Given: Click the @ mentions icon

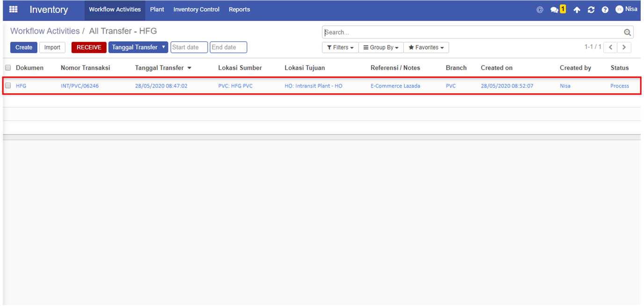Looking at the screenshot, I should [x=540, y=9].
